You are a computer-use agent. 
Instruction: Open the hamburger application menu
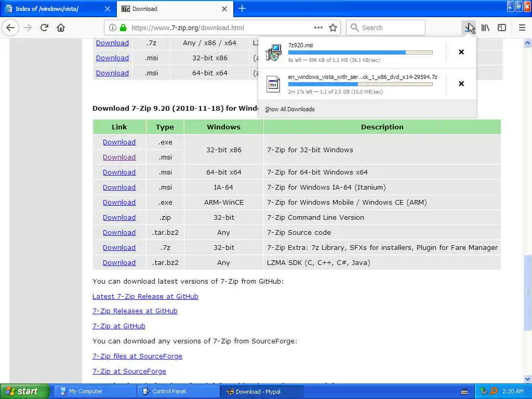[x=522, y=28]
